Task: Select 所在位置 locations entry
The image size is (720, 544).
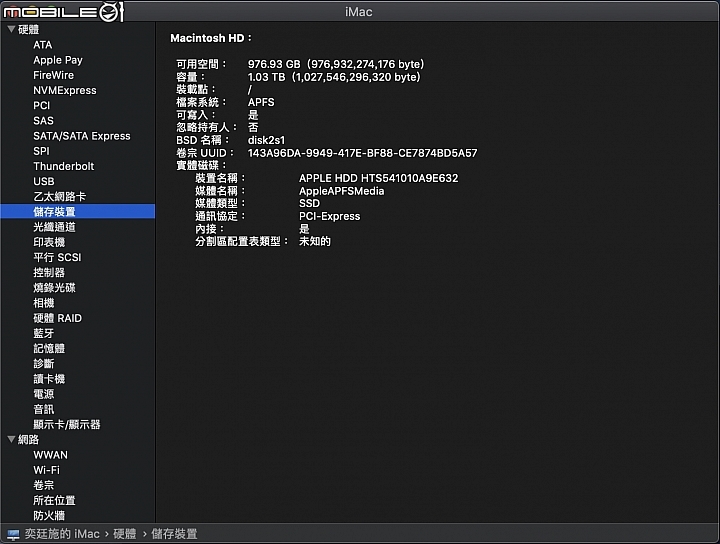Action: point(54,500)
